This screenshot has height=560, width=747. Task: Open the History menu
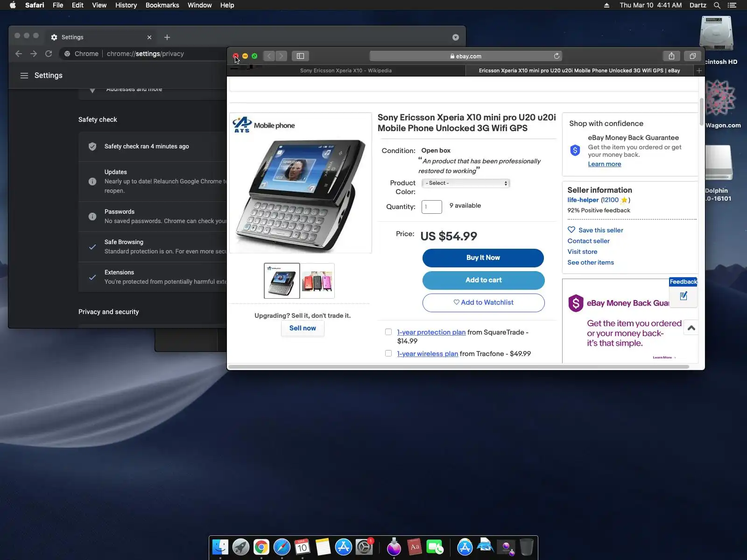point(126,5)
